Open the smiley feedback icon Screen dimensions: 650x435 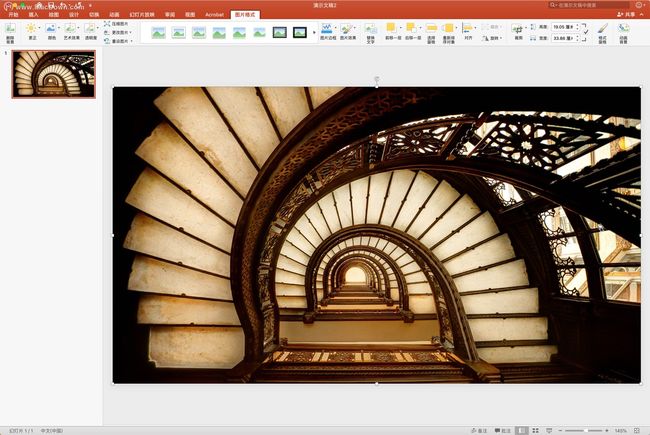pyautogui.click(x=639, y=5)
